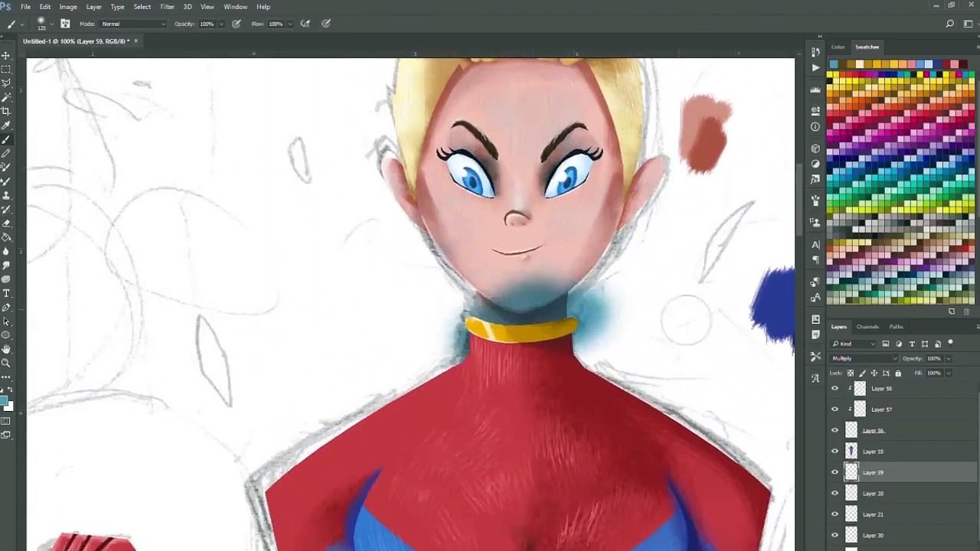Lock all layer attributes
Screen dimensions: 980x551
(x=898, y=373)
